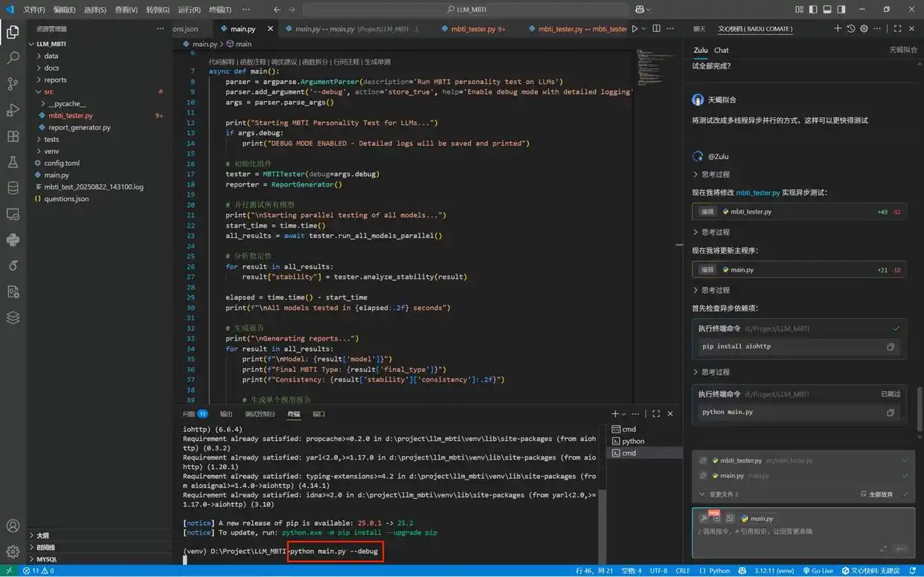The width and height of the screenshot is (924, 577).
Task: Open Comate panel settings gear
Action: coord(864,29)
